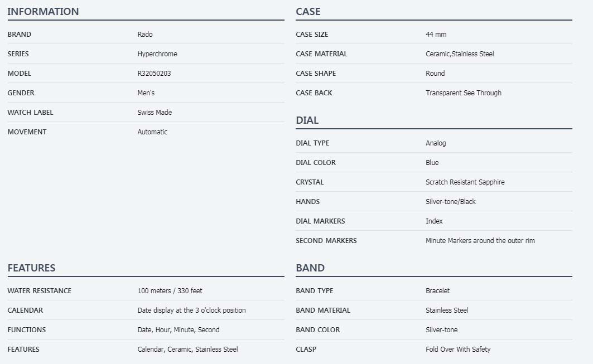Screen dimensions: 593x364
Task: Click the Blue dial color value
Action: click(432, 163)
